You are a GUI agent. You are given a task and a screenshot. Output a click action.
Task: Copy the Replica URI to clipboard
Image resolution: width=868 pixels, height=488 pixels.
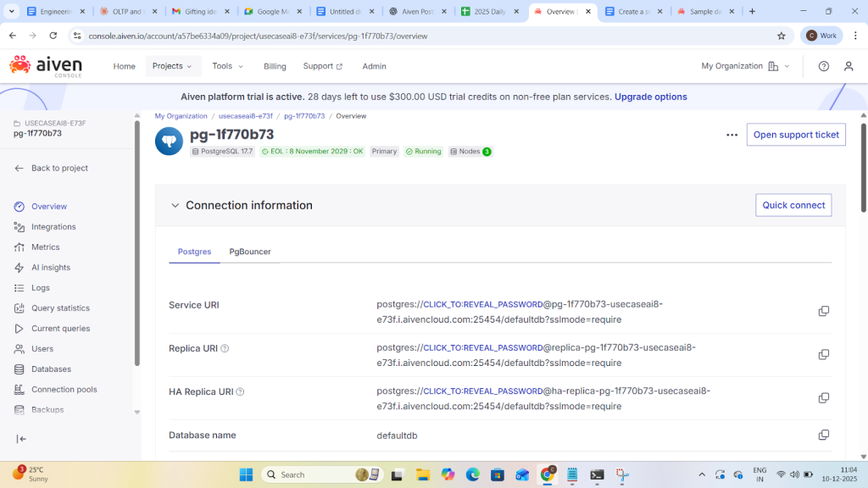point(823,355)
